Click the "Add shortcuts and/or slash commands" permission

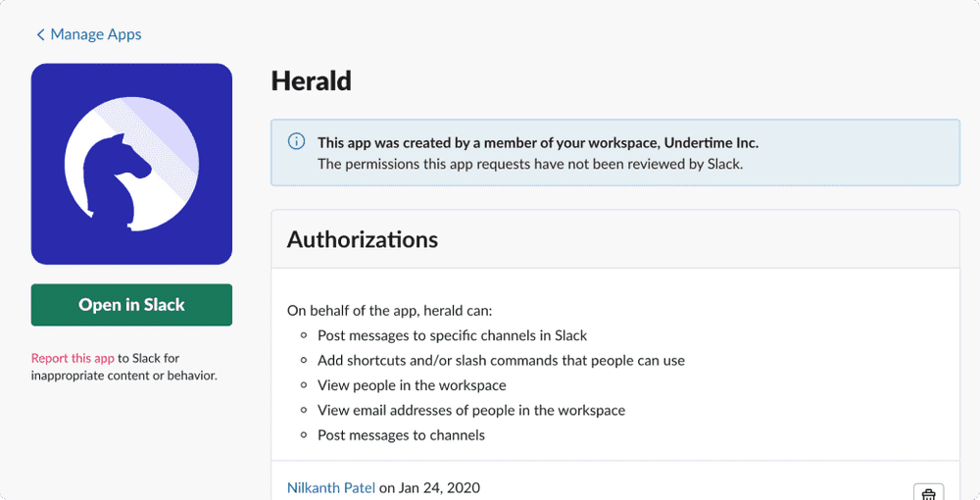click(x=501, y=360)
